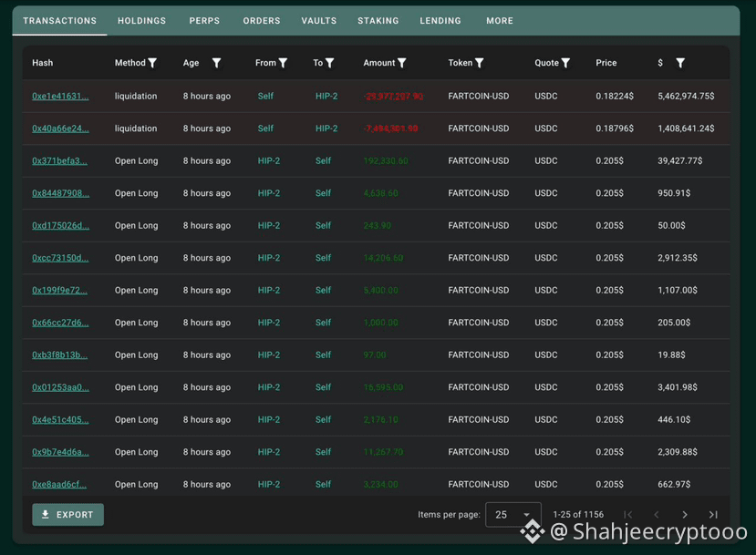Go to the first page
The height and width of the screenshot is (555, 756).
[627, 515]
